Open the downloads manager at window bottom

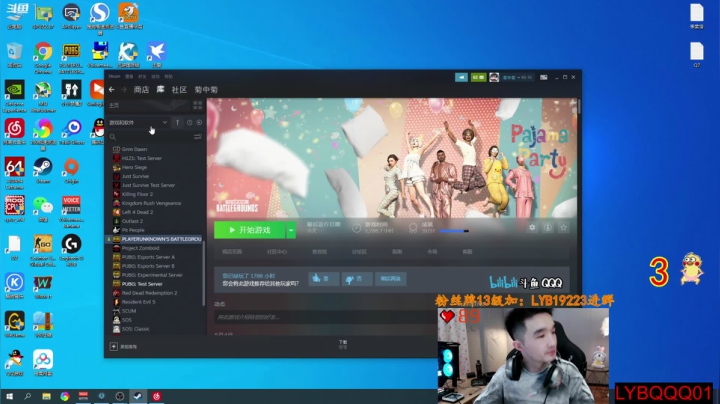tap(343, 344)
